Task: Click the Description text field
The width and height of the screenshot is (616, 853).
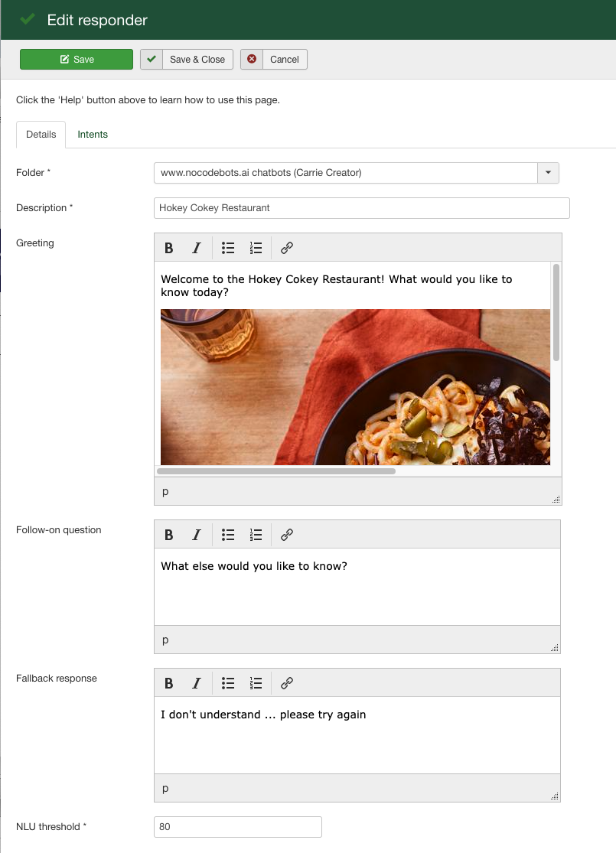Action: (x=361, y=208)
